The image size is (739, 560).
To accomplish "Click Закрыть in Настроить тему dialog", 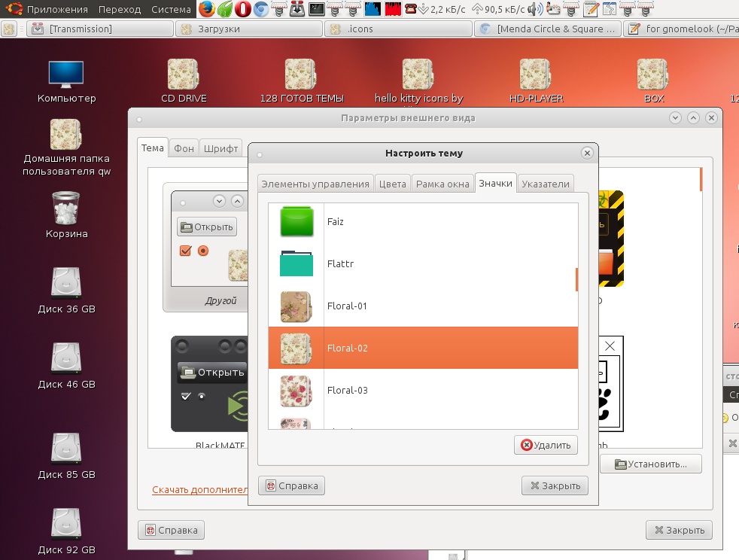I will (555, 485).
